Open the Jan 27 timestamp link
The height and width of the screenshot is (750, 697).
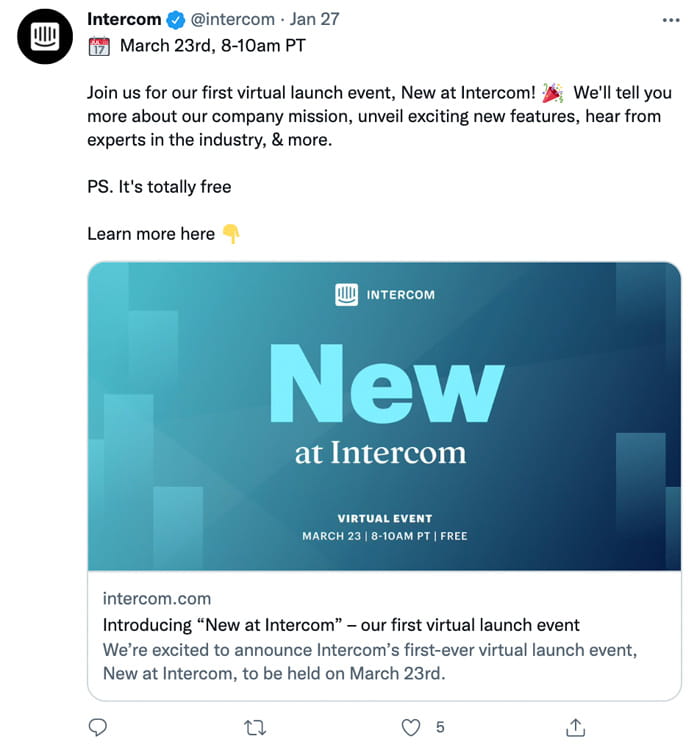click(316, 20)
